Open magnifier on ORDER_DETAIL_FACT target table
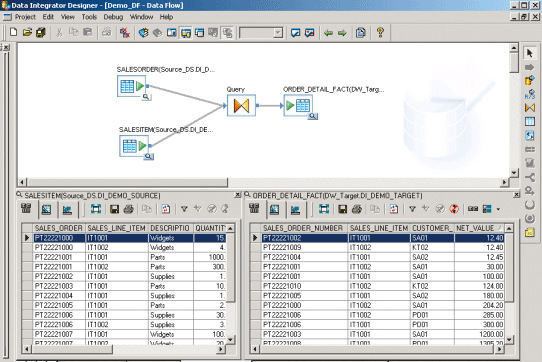This screenshot has width=542, height=362. (x=313, y=117)
